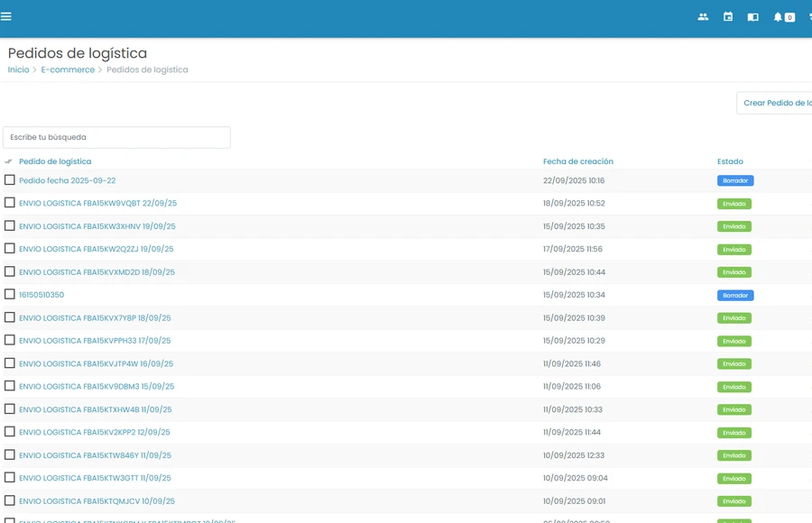The image size is (812, 523).
Task: Click the notification count badge 0
Action: click(789, 18)
